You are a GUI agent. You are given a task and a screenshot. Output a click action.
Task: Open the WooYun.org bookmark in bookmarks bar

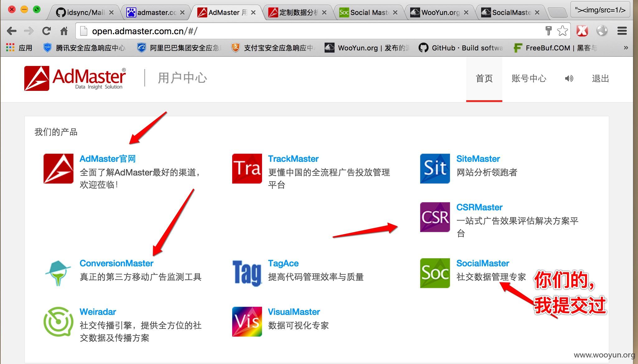(367, 48)
